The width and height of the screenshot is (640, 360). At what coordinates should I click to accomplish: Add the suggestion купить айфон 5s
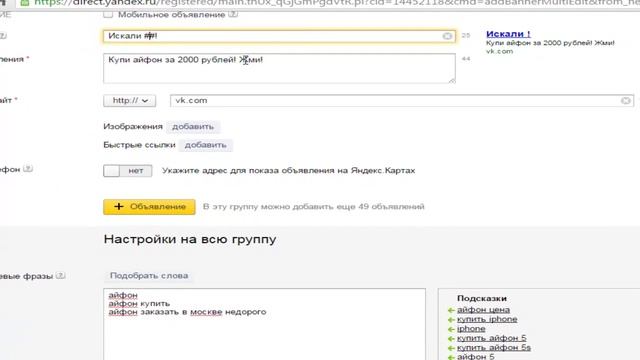coord(494,348)
